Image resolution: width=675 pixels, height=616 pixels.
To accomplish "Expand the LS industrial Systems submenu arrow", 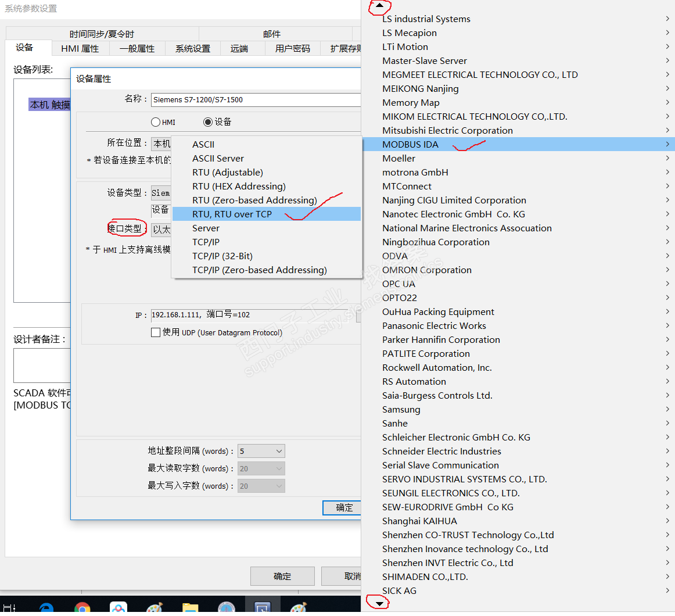I will (x=667, y=19).
